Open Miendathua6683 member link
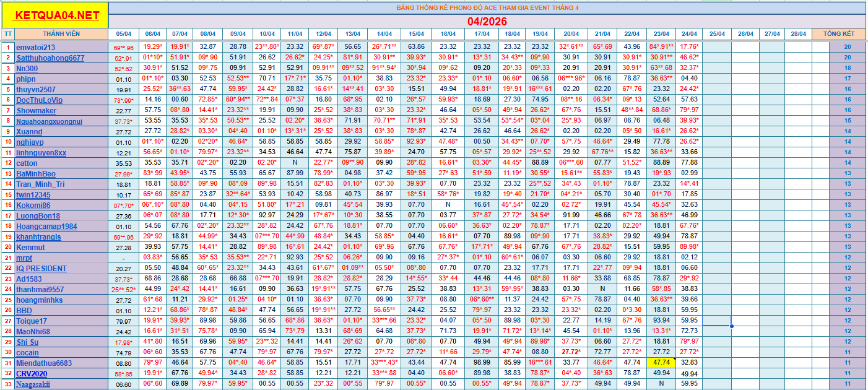The width and height of the screenshot is (868, 390). point(44,363)
